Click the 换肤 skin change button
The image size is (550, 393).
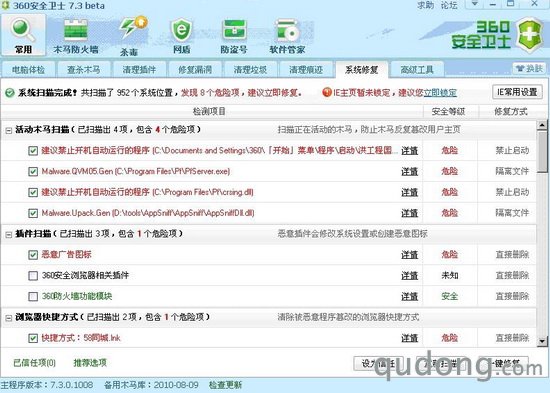[530, 68]
